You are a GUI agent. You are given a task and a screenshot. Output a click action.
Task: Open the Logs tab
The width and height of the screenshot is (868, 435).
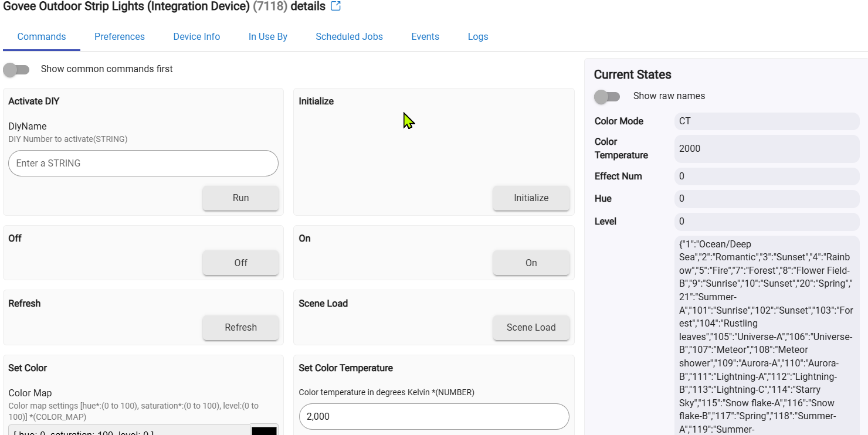click(478, 36)
